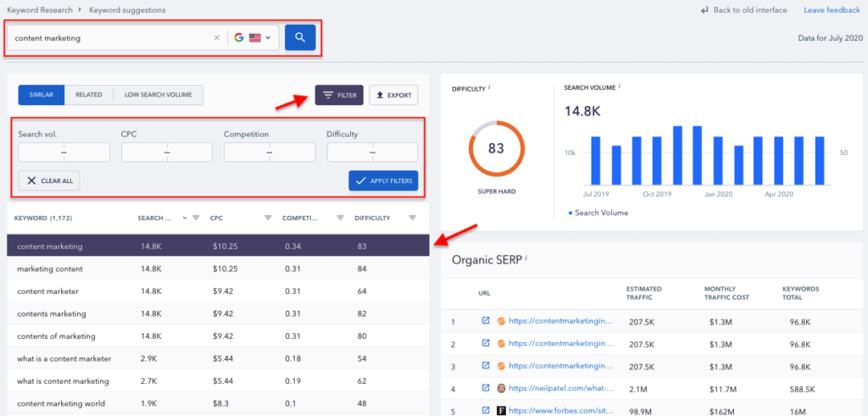Click the Difficulty filter range field
The image size is (868, 416).
point(372,153)
